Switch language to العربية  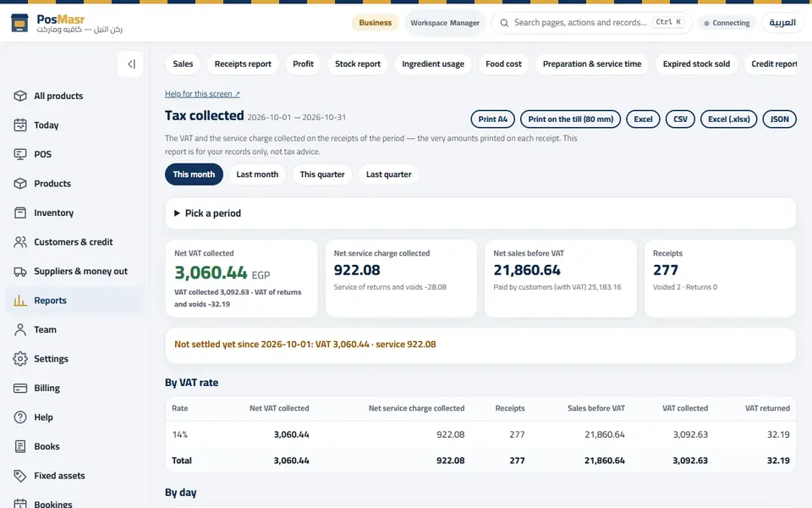tap(782, 23)
